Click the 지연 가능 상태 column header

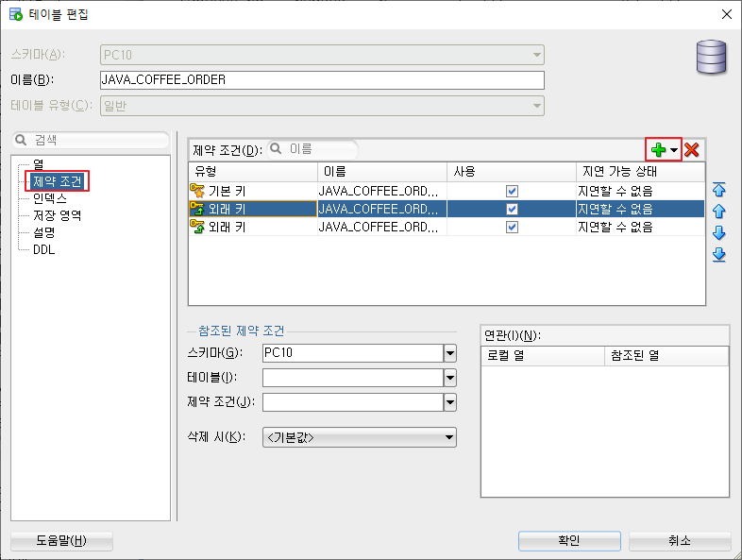(x=641, y=171)
